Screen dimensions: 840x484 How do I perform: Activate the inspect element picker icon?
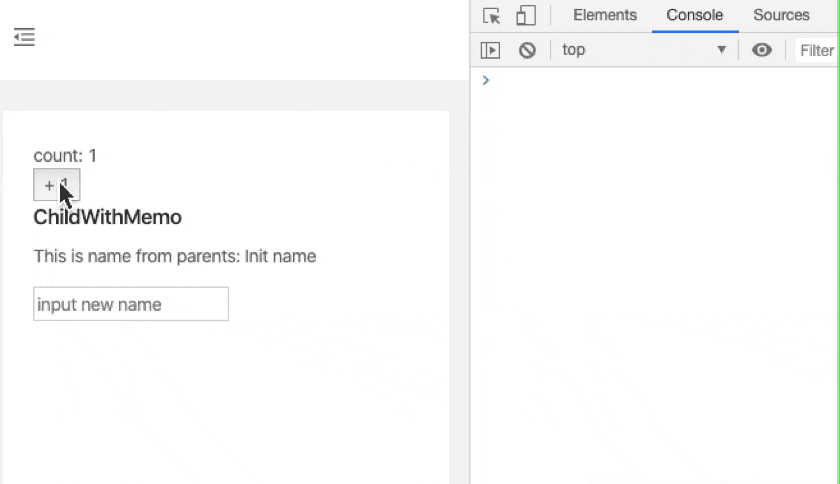pos(491,16)
